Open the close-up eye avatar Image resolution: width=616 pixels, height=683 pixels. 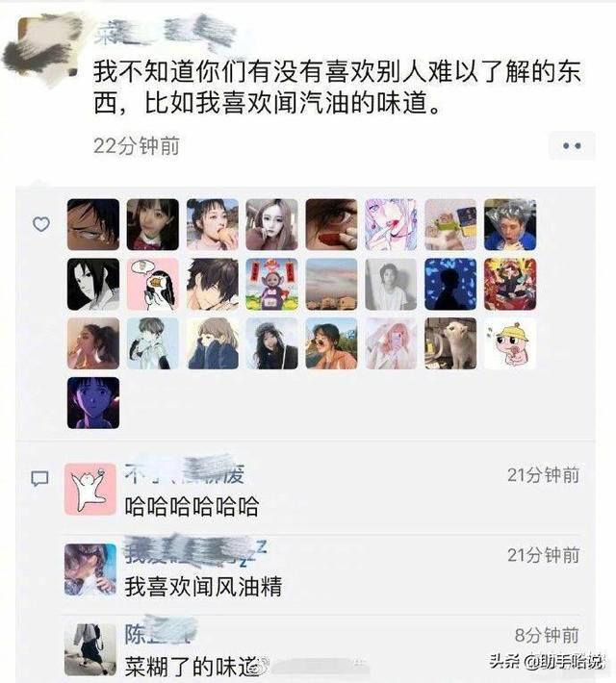[331, 225]
